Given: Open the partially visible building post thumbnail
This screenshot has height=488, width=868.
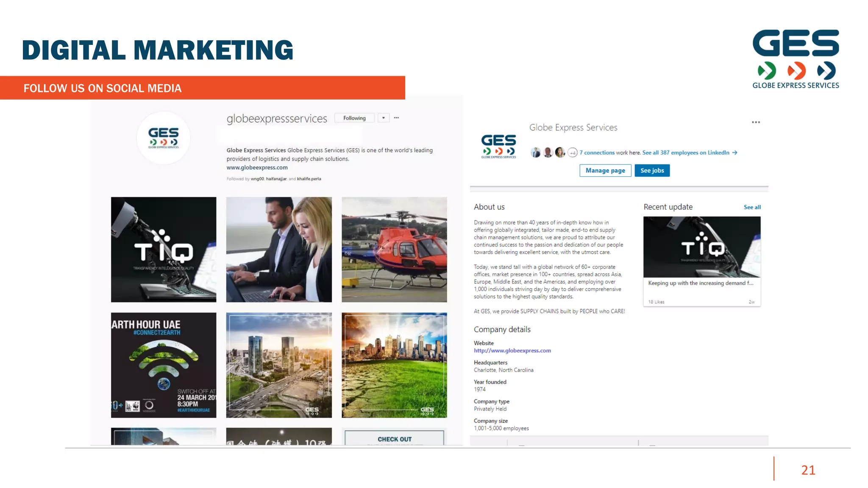Looking at the screenshot, I should click(164, 437).
